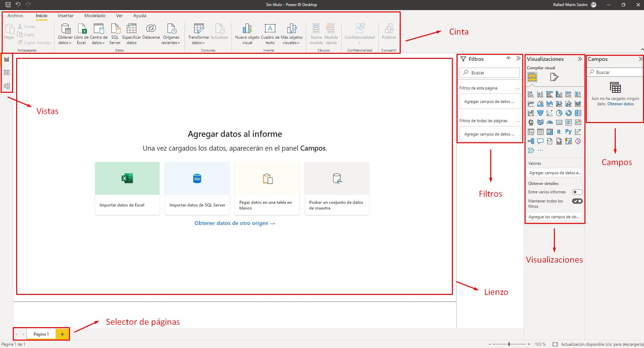This screenshot has height=348, width=644.
Task: Insert a Cuadro de texto
Action: click(270, 29)
